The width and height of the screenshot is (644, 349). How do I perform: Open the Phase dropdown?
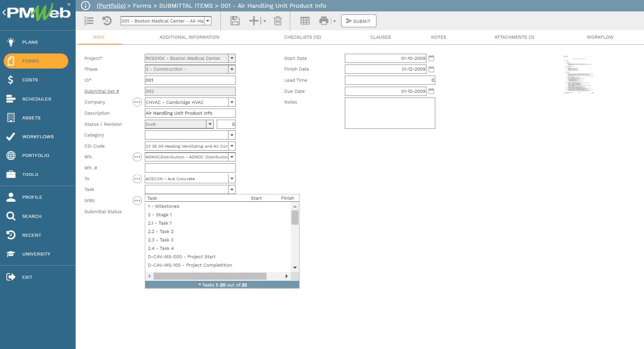(232, 69)
